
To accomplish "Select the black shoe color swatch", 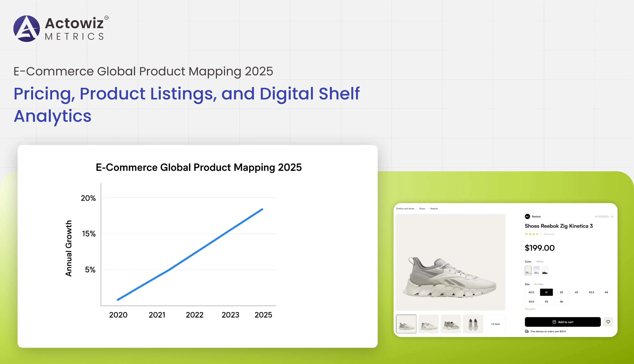I will click(545, 271).
